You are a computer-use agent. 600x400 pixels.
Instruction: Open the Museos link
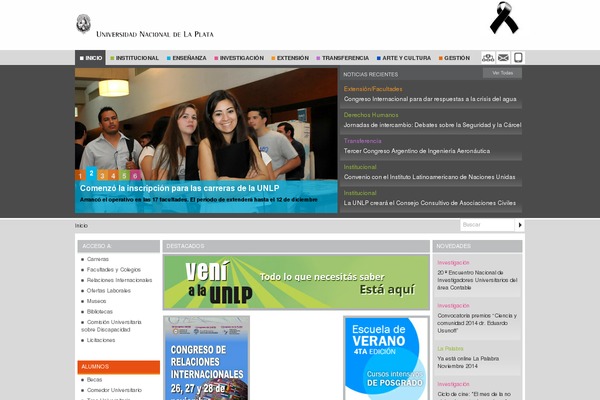click(x=96, y=301)
